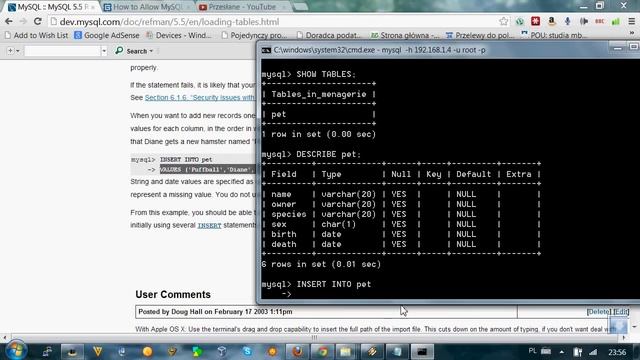Click the cube taskbar icon

tap(222, 351)
